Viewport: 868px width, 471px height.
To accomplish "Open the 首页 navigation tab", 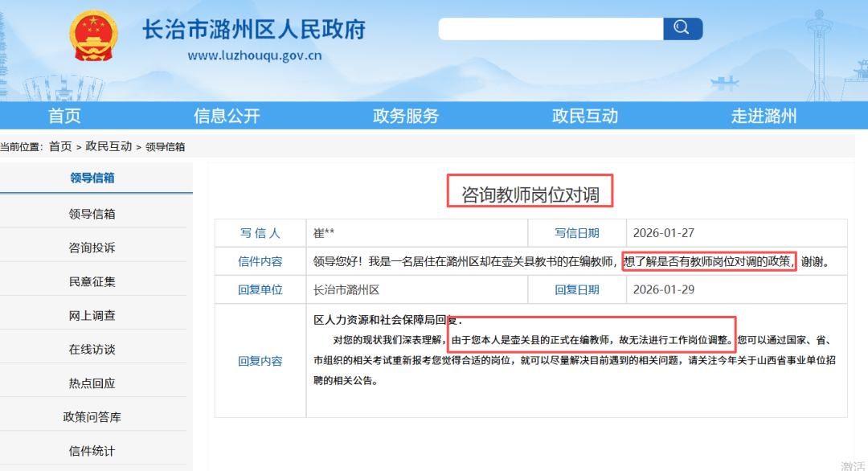I will tap(64, 116).
